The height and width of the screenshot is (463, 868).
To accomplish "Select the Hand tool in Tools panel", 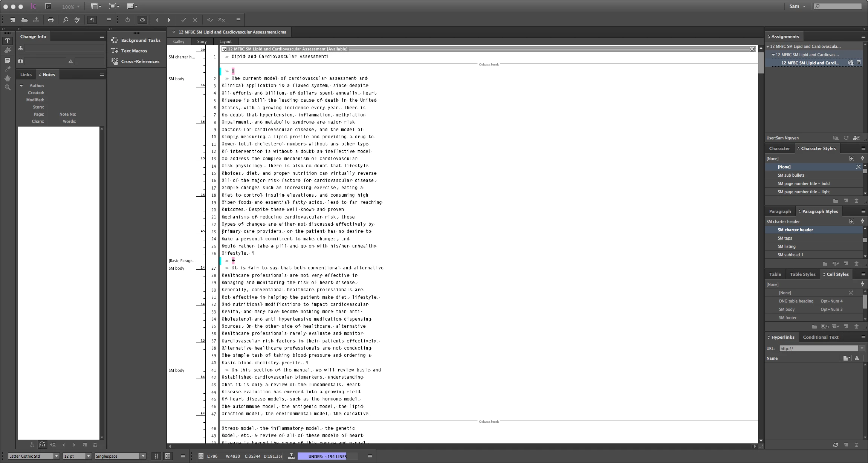I will (7, 78).
